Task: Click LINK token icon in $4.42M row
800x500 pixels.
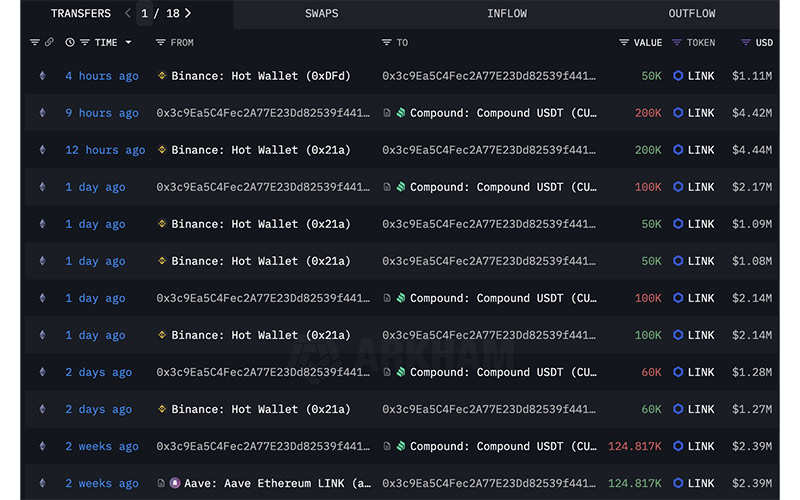Action: pos(678,113)
